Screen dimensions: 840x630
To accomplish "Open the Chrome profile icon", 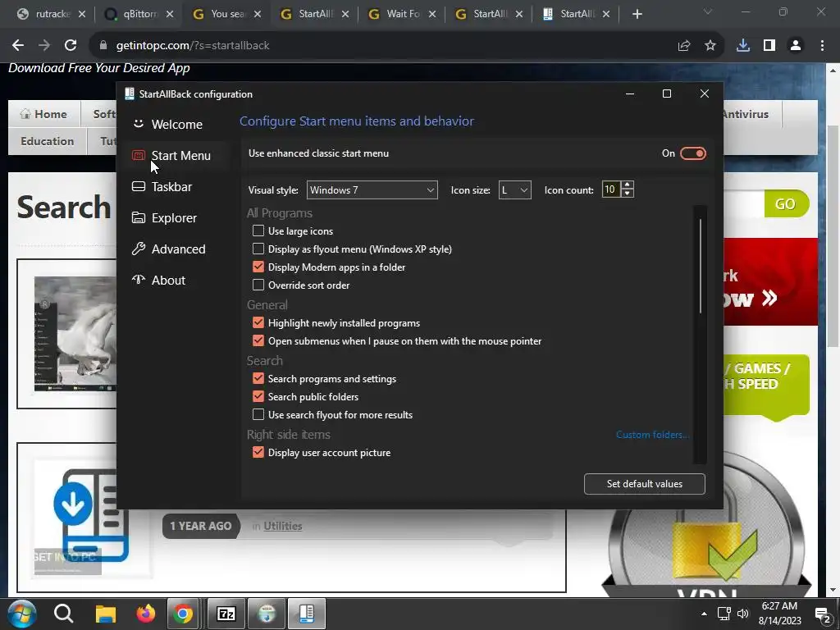I will (x=796, y=46).
